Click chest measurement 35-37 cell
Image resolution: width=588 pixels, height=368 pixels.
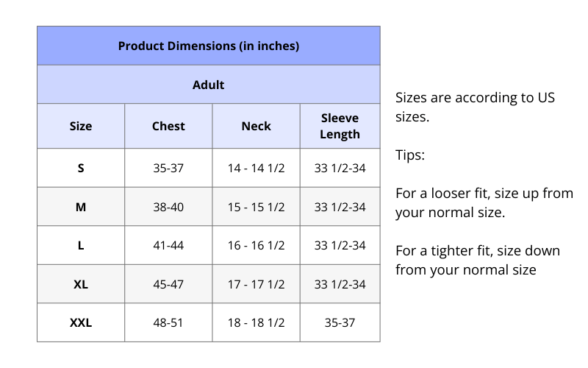pyautogui.click(x=168, y=168)
